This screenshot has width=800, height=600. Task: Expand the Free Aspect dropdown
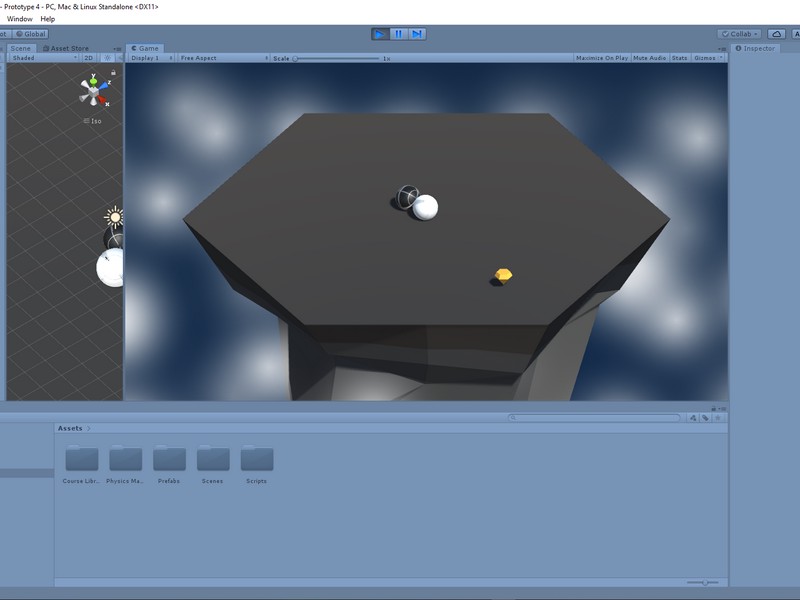[223, 58]
